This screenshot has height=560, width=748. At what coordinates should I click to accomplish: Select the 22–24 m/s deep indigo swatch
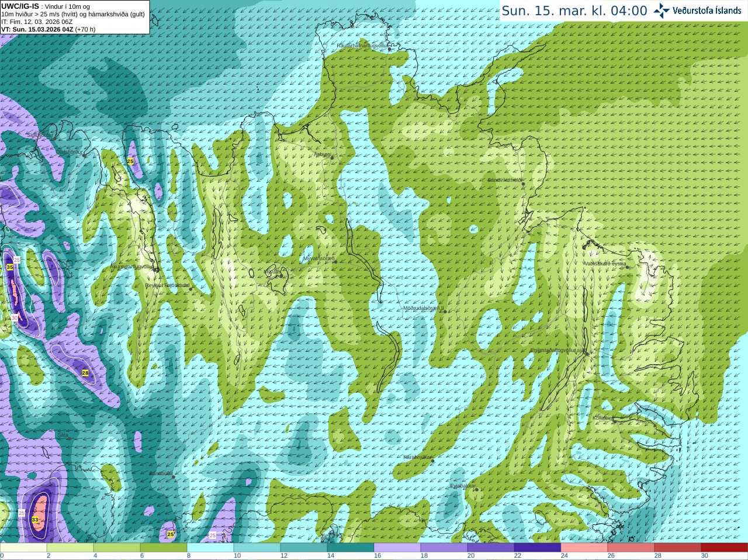538,548
